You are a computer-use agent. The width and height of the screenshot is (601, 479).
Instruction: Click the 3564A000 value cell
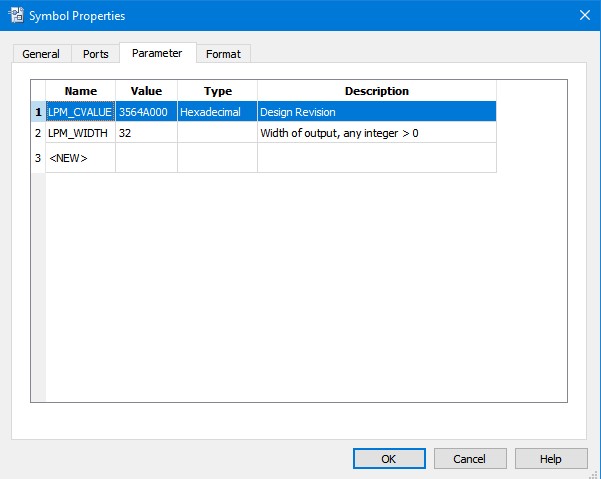click(x=146, y=112)
